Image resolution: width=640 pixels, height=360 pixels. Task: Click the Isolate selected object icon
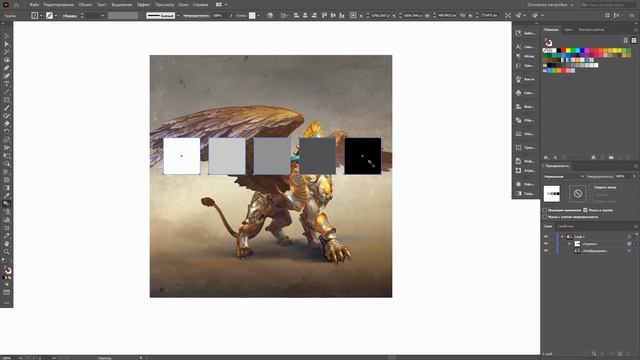point(508,16)
